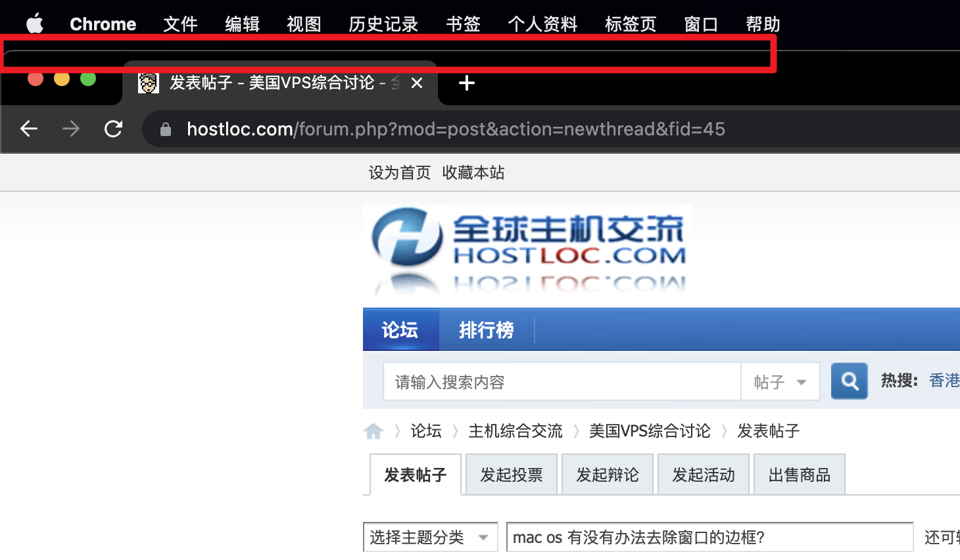Open the 标签页 menu
This screenshot has width=960, height=560.
pos(631,24)
